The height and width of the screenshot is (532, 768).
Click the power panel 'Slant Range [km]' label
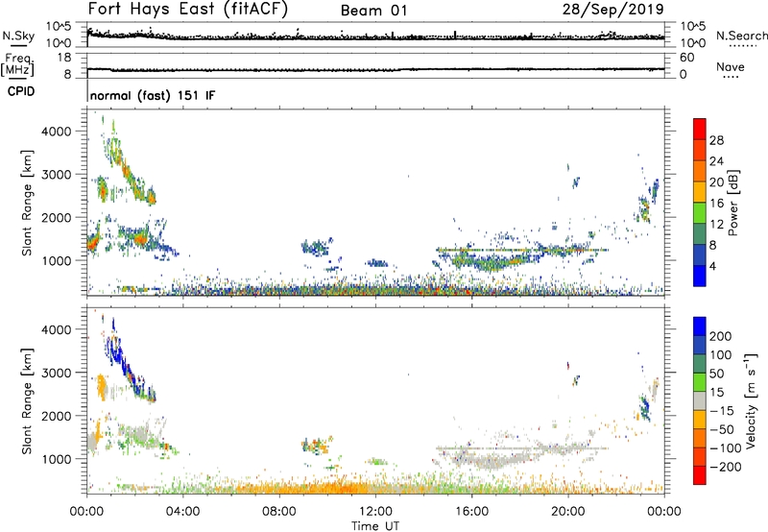[x=27, y=203]
